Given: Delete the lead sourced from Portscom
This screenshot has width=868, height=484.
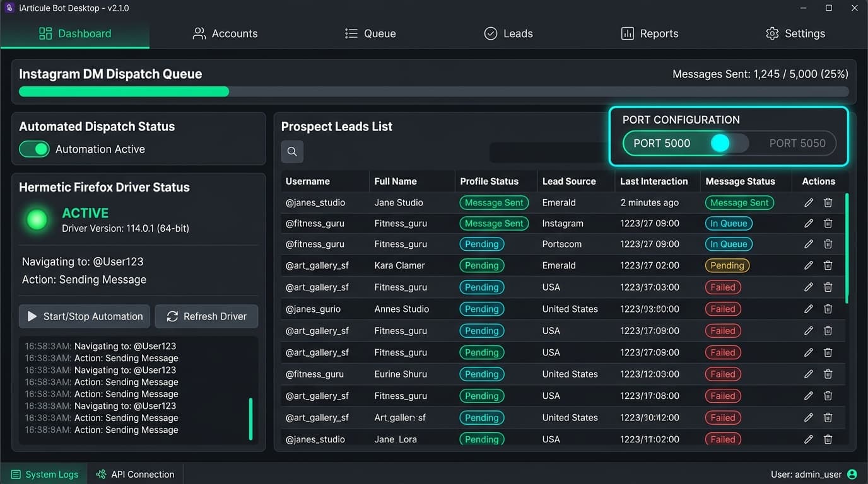Looking at the screenshot, I should pyautogui.click(x=828, y=244).
